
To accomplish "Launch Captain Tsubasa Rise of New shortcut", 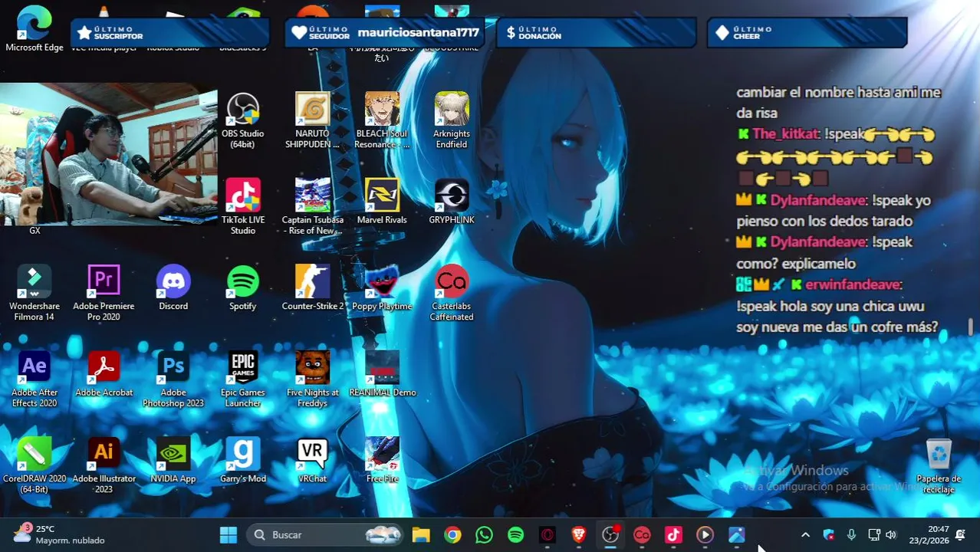I will pyautogui.click(x=312, y=207).
